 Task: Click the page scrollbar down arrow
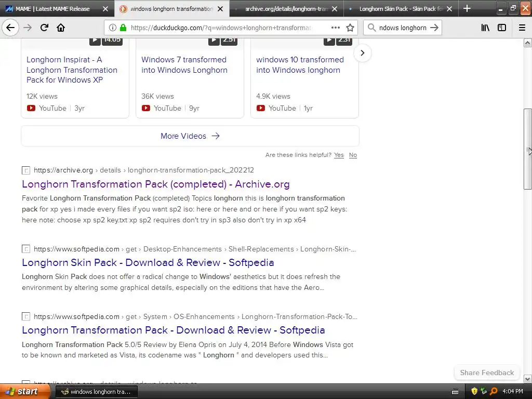pos(527,379)
